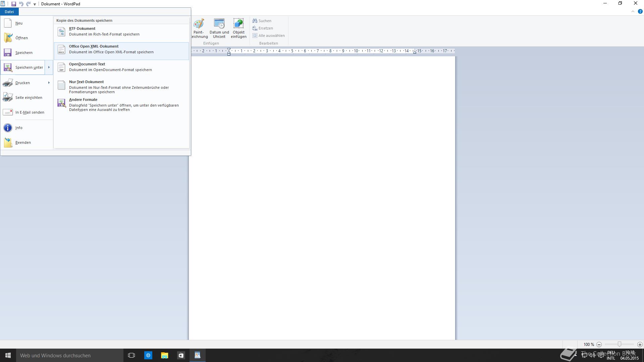Select In E-Mail senden menu entry
The image size is (644, 362).
pos(27,112)
